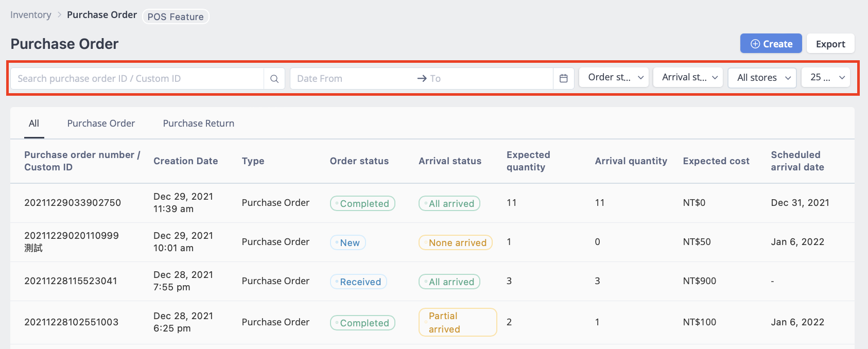Click Completed badge in the 11:39 am row
The width and height of the screenshot is (868, 349).
point(362,203)
